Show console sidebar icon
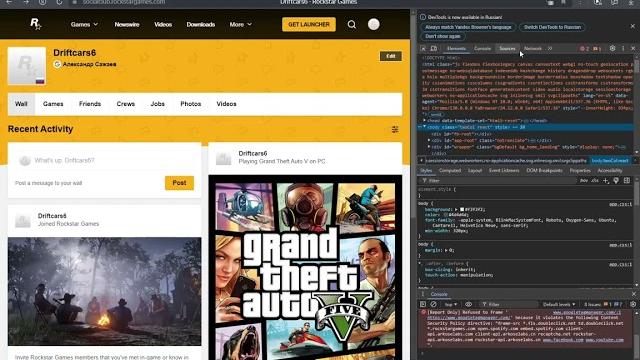 423,304
